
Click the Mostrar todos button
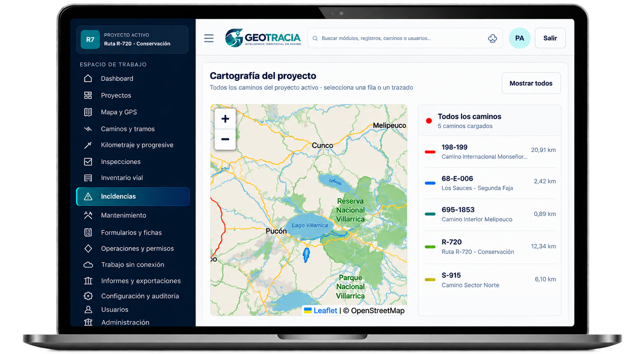pyautogui.click(x=531, y=83)
